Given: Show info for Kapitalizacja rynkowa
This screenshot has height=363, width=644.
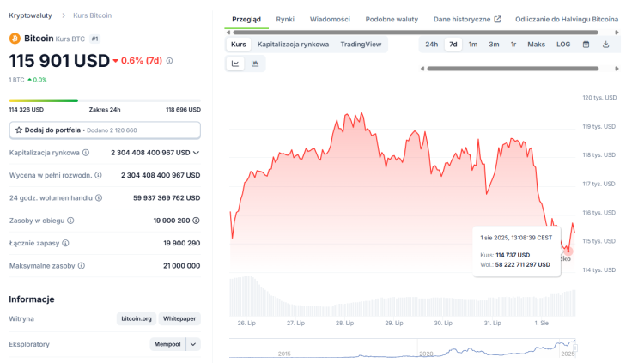Looking at the screenshot, I should tap(86, 153).
